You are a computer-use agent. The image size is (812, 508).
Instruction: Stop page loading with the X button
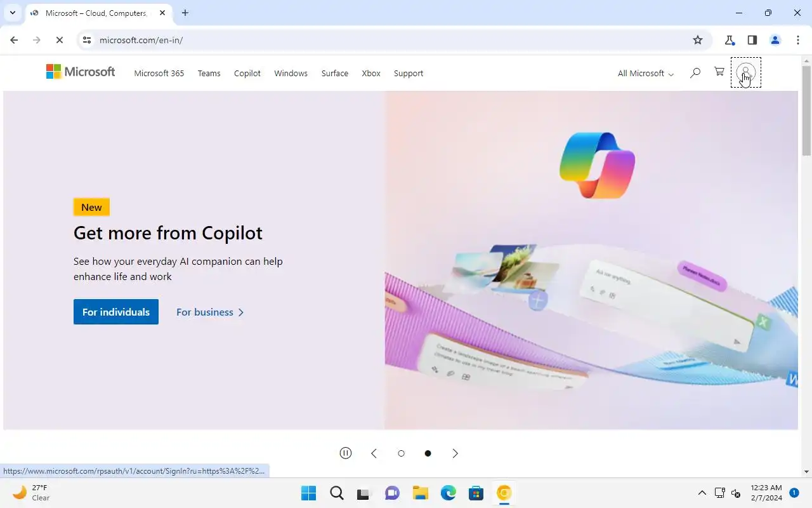click(60, 40)
